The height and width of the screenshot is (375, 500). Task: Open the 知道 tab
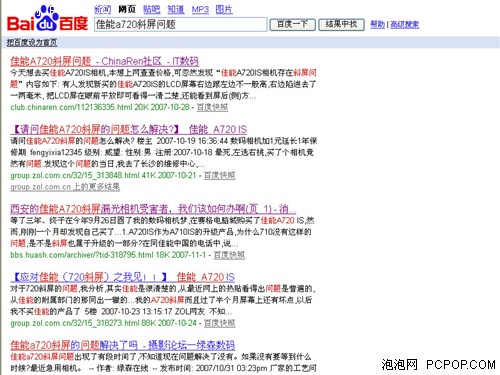click(x=176, y=9)
